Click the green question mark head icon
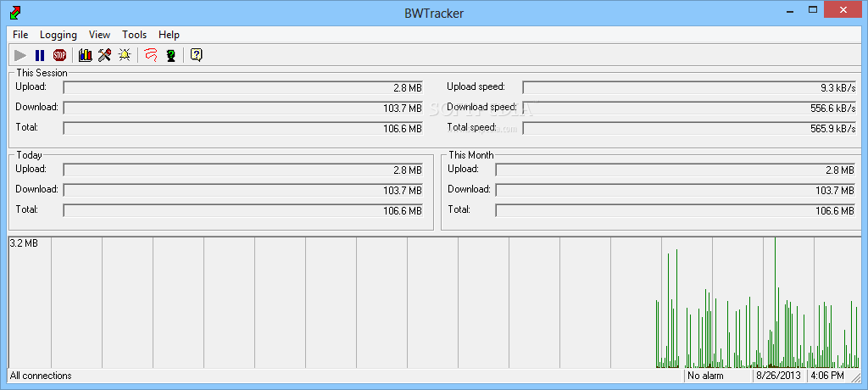The width and height of the screenshot is (868, 390). click(x=171, y=55)
